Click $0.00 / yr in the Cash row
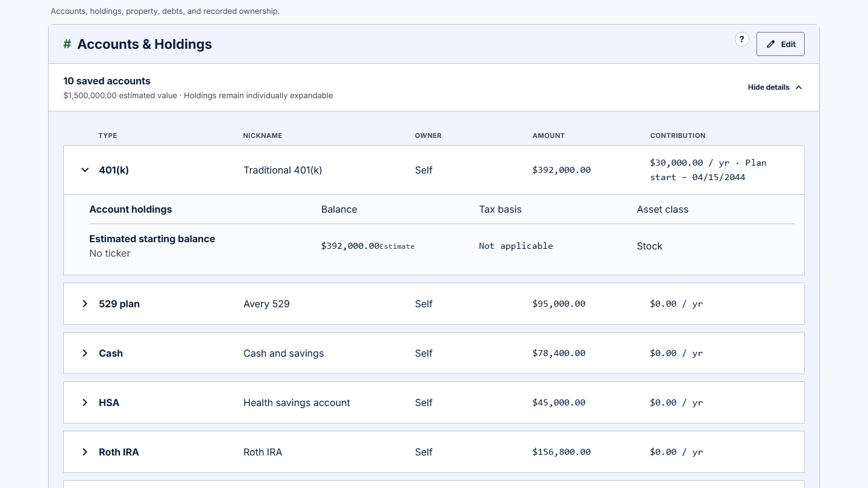Viewport: 868px width, 488px height. click(x=676, y=353)
